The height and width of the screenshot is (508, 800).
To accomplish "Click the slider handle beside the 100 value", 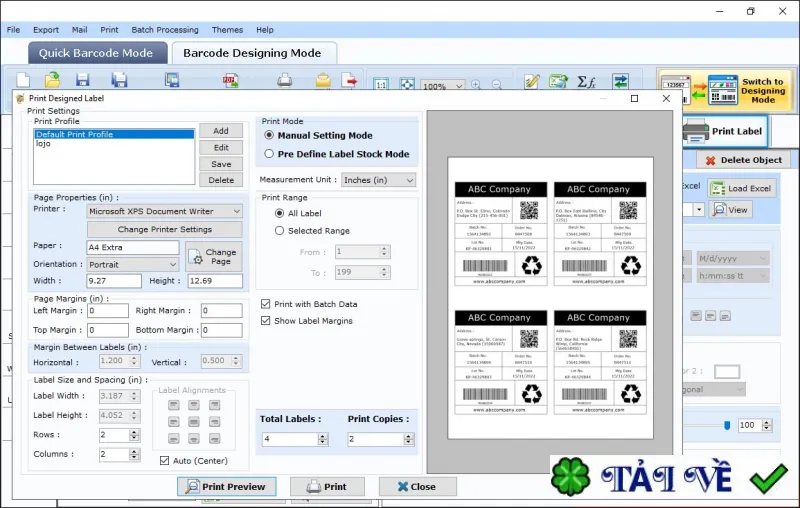I will click(727, 425).
